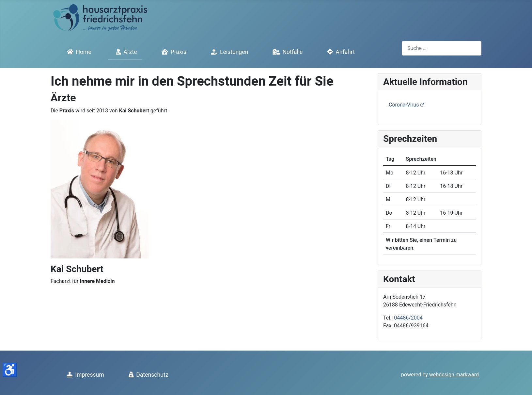
Task: Click the hospital icon beside Notfälle
Action: tap(276, 52)
